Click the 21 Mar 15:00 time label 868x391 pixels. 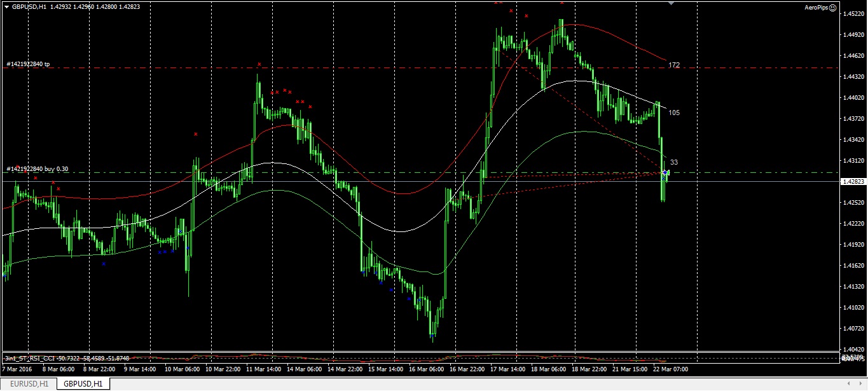coord(628,369)
